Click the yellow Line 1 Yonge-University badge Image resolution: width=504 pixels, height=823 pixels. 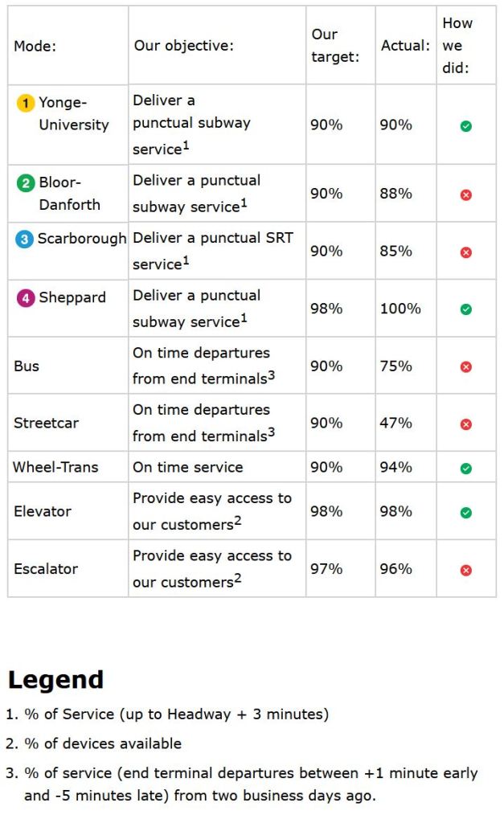tap(26, 103)
